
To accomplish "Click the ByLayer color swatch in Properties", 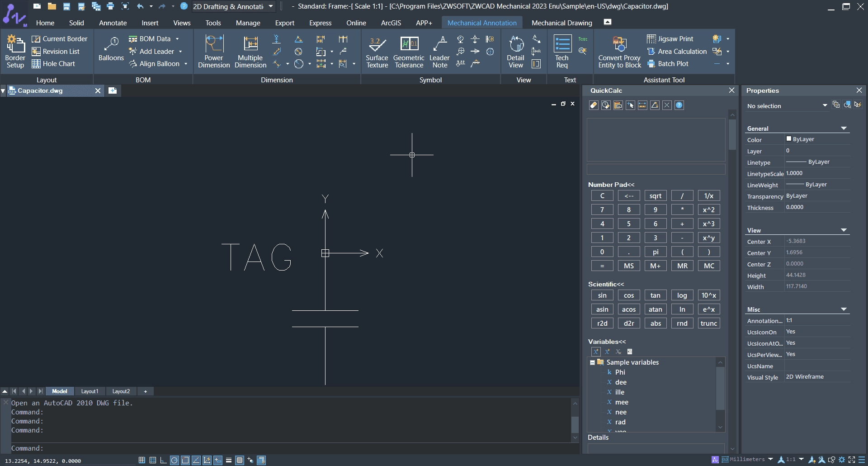I will point(789,139).
